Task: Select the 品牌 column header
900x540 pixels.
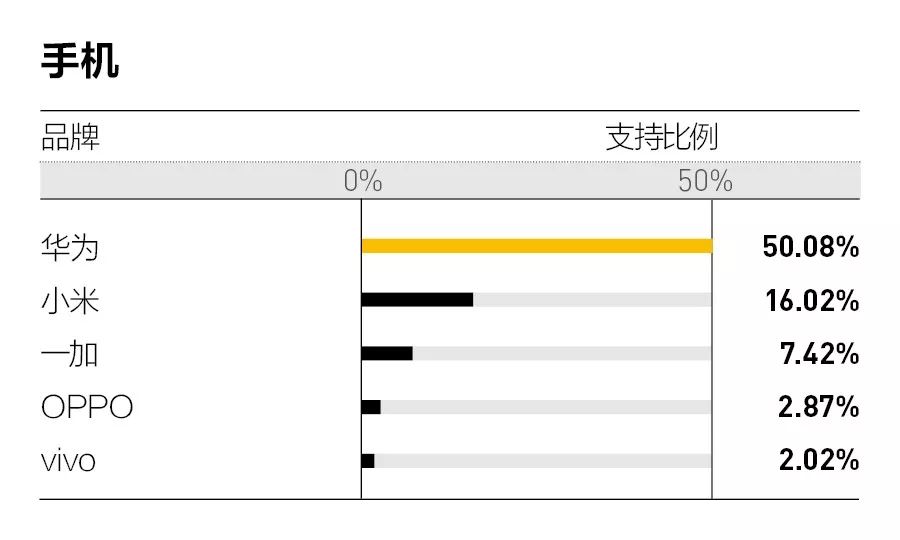Action: 70,138
